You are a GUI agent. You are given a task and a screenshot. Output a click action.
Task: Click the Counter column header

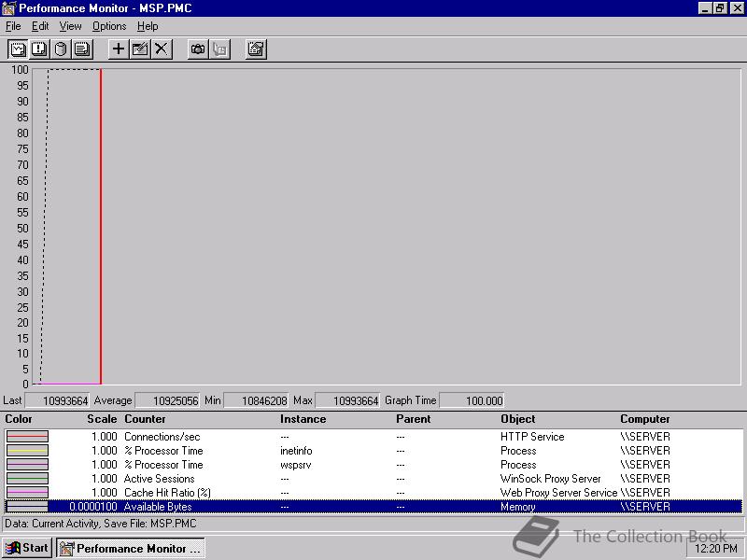[x=145, y=419]
